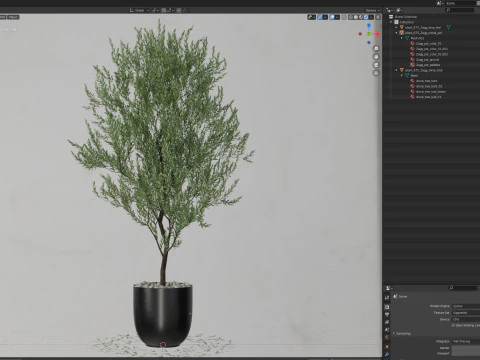Open the viewport Options dropdown
Viewport: 480px width, 360px height.
[x=372, y=10]
